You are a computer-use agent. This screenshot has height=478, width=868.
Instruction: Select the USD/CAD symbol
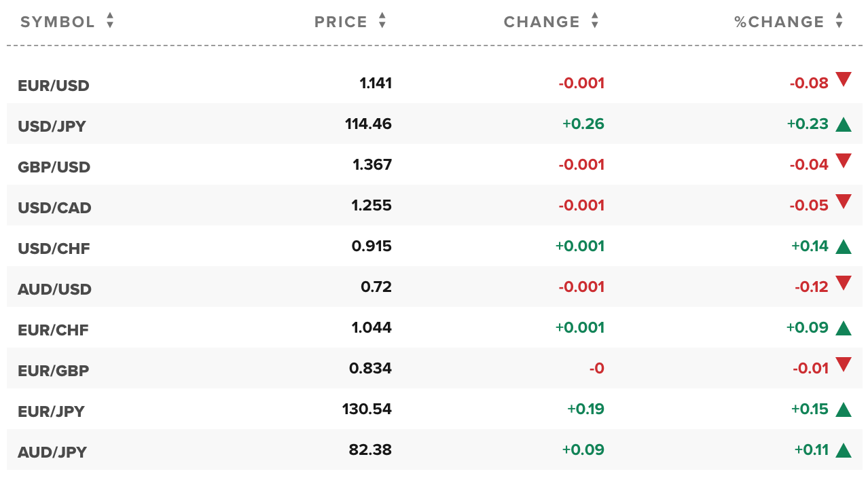pos(54,208)
